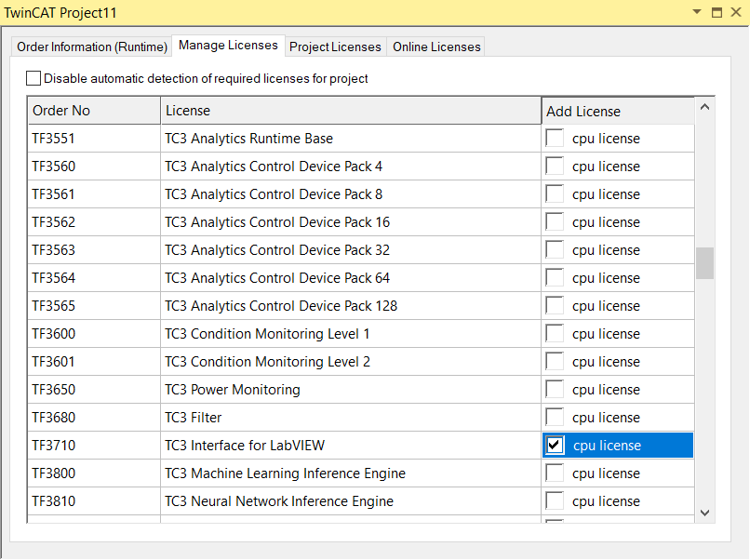Tick cpu license for TF3680 TC3 Filter
The width and height of the screenshot is (750, 560).
coord(555,417)
